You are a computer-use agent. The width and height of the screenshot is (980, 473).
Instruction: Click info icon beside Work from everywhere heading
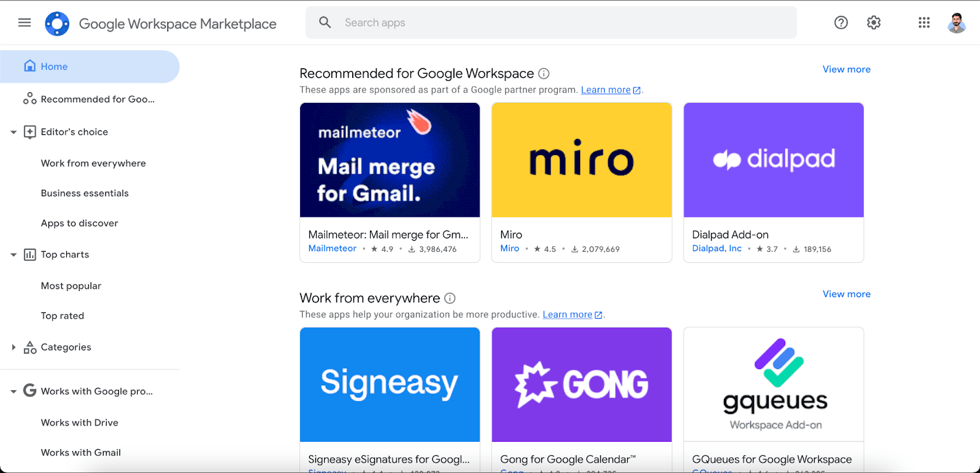click(x=450, y=298)
